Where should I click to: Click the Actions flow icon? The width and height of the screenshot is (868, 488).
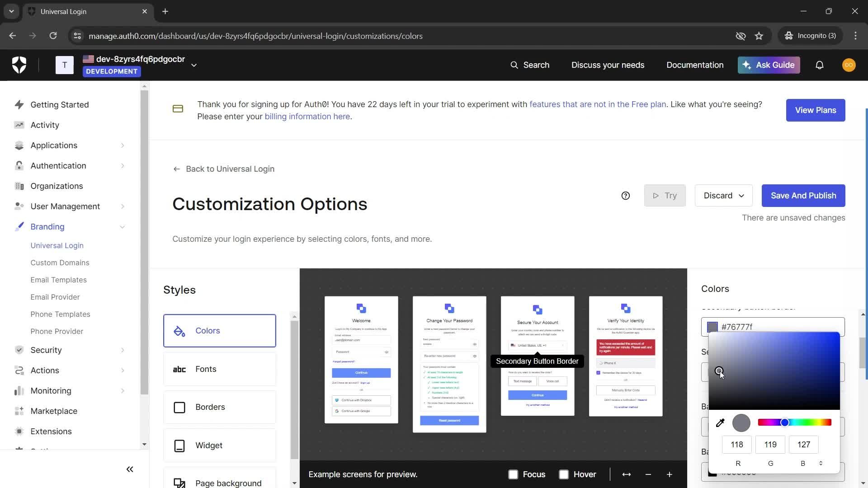coord(19,371)
